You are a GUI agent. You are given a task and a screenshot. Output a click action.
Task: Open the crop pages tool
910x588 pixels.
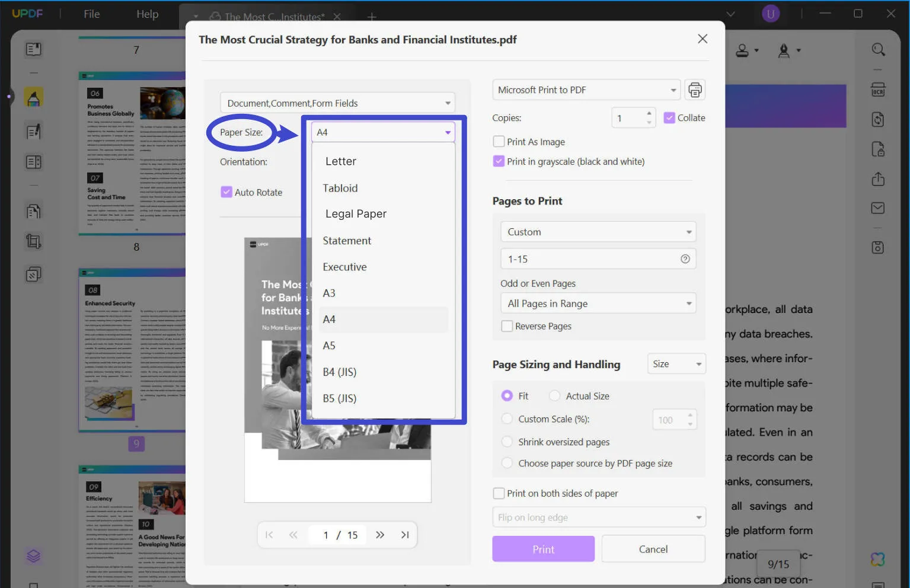tap(34, 241)
